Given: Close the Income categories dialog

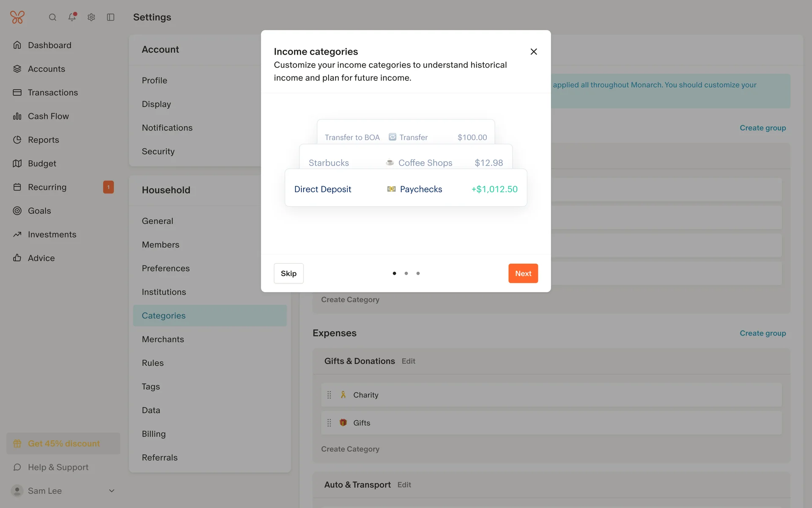Looking at the screenshot, I should 534,52.
